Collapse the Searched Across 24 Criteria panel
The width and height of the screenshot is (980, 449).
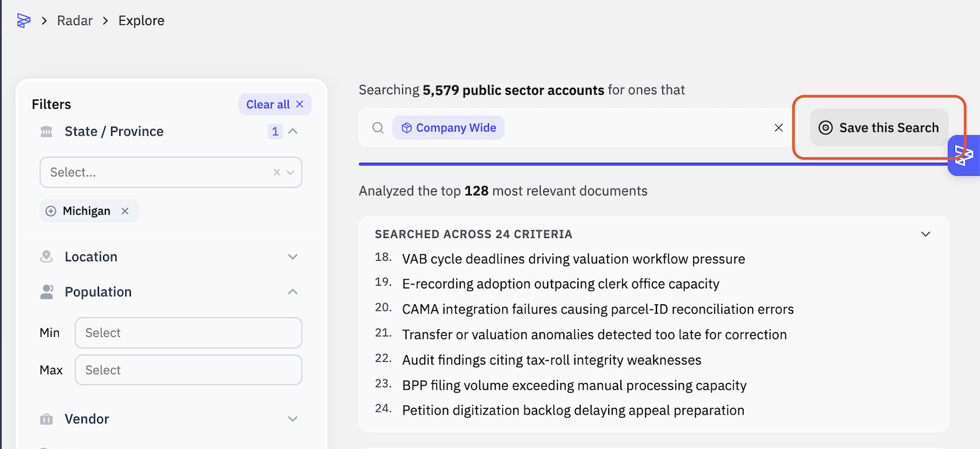pyautogui.click(x=926, y=234)
